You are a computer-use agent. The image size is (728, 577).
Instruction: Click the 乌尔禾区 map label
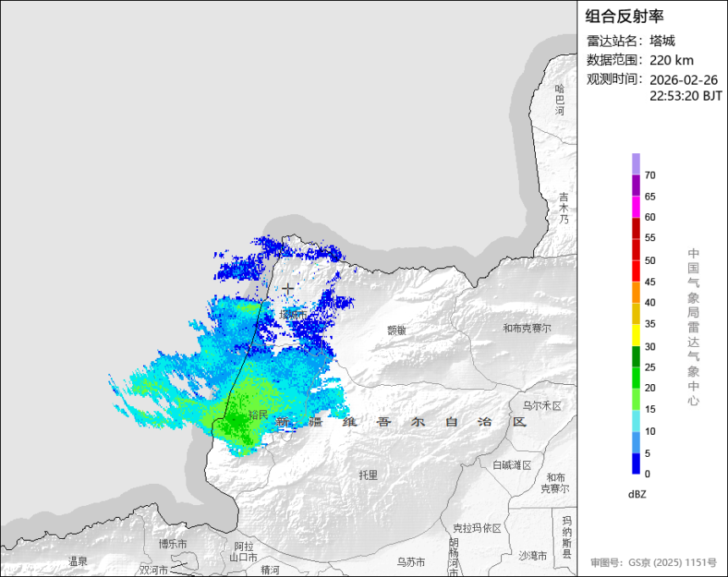coord(543,406)
